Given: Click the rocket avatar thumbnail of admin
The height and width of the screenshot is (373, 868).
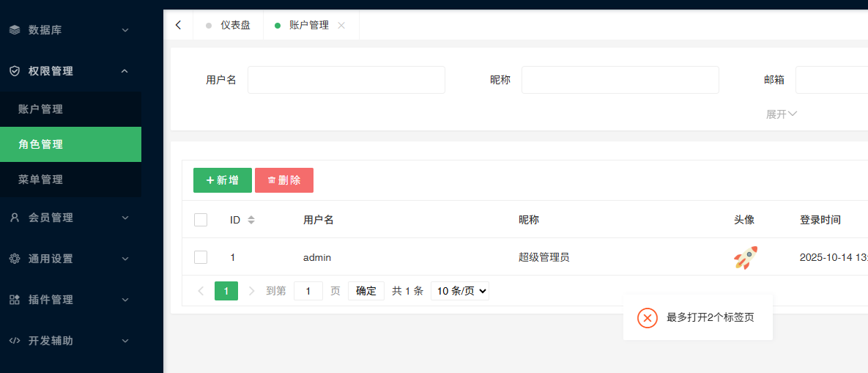Looking at the screenshot, I should pyautogui.click(x=745, y=258).
